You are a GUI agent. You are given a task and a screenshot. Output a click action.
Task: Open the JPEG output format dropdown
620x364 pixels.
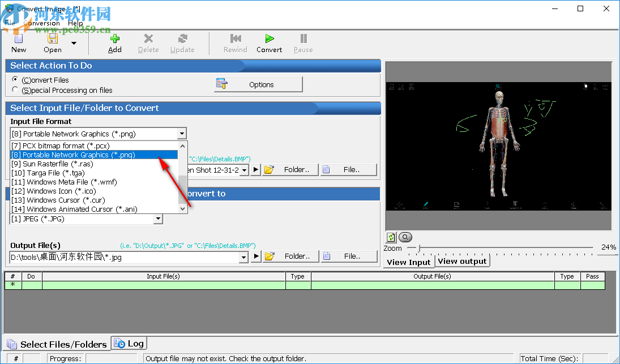point(159,219)
